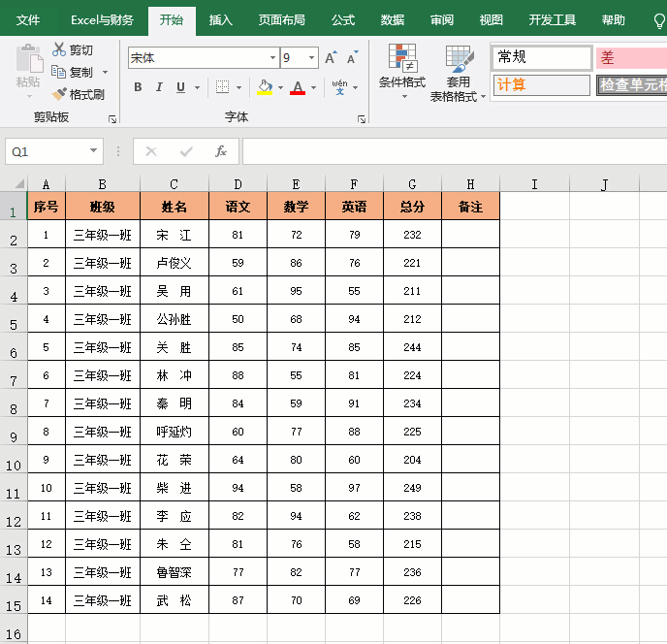Screen dimensions: 667x644
Task: Click the header cell 备注
Action: (470, 207)
